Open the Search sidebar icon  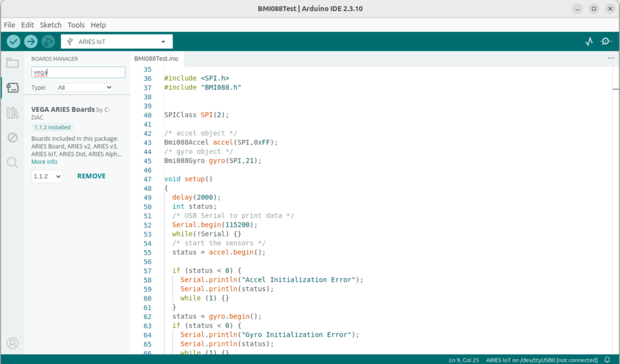(x=13, y=163)
